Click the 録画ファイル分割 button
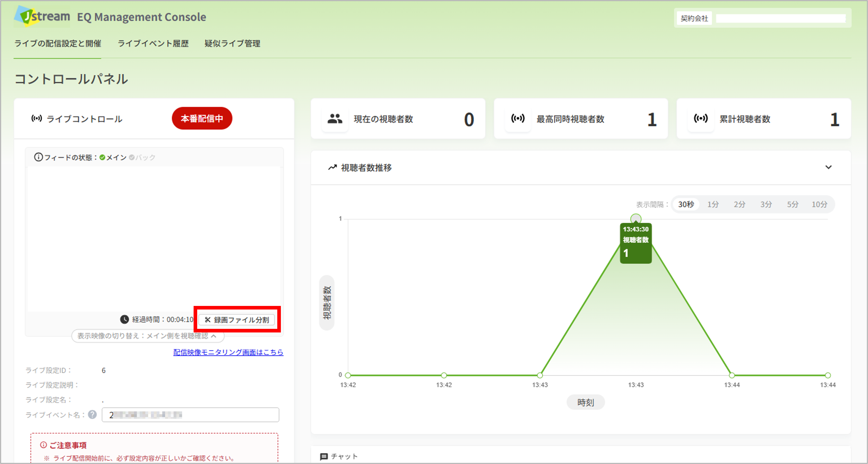 point(237,320)
